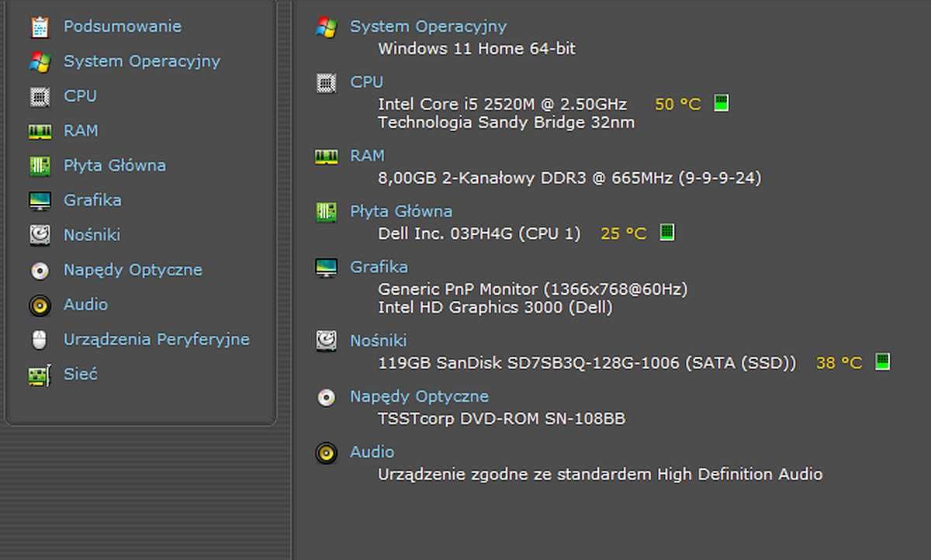Click the 38 °C SSD temperature value
Screen dimensions: 931x560
[x=839, y=363]
